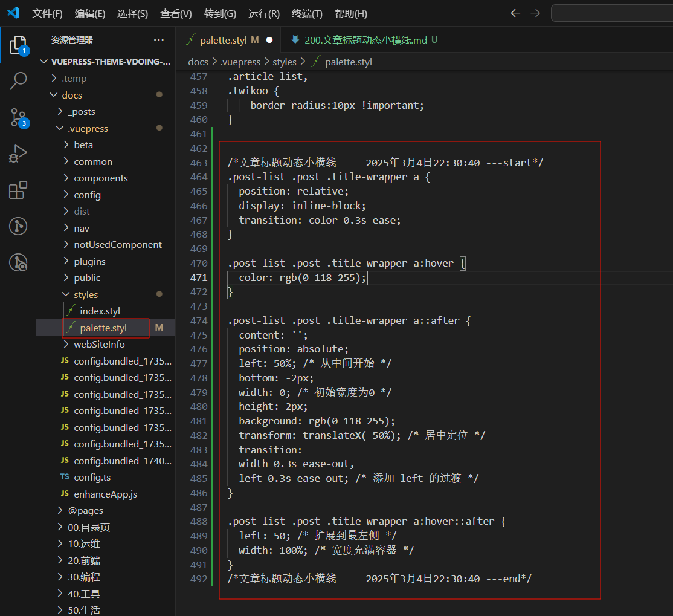Switch to 200.文章标题动态小横线.md tab
The width and height of the screenshot is (673, 616).
pyautogui.click(x=370, y=40)
